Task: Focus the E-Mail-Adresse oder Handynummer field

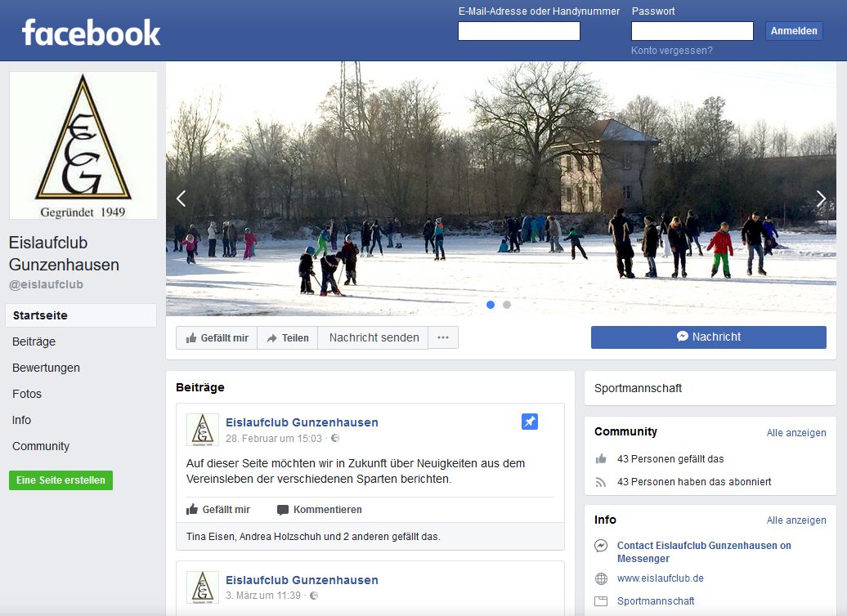Action: (x=519, y=31)
